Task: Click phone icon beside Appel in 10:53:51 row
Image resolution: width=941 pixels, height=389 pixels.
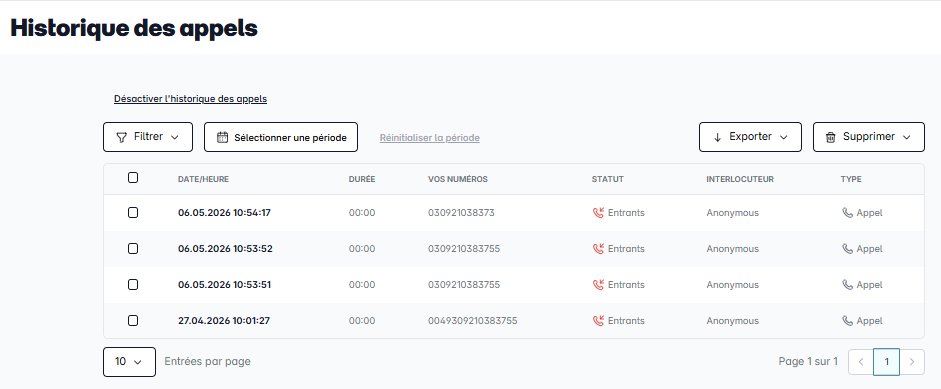Action: [847, 285]
